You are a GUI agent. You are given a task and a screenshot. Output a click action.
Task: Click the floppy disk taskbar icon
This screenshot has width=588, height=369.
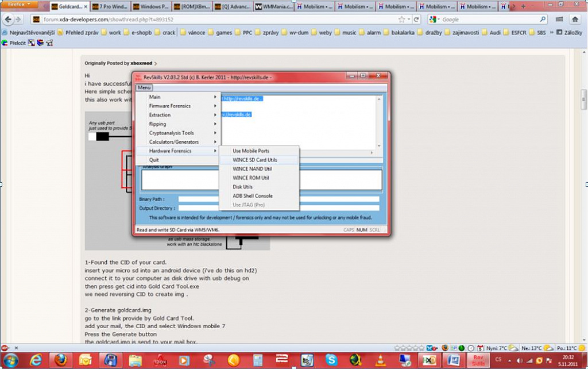pos(110,360)
